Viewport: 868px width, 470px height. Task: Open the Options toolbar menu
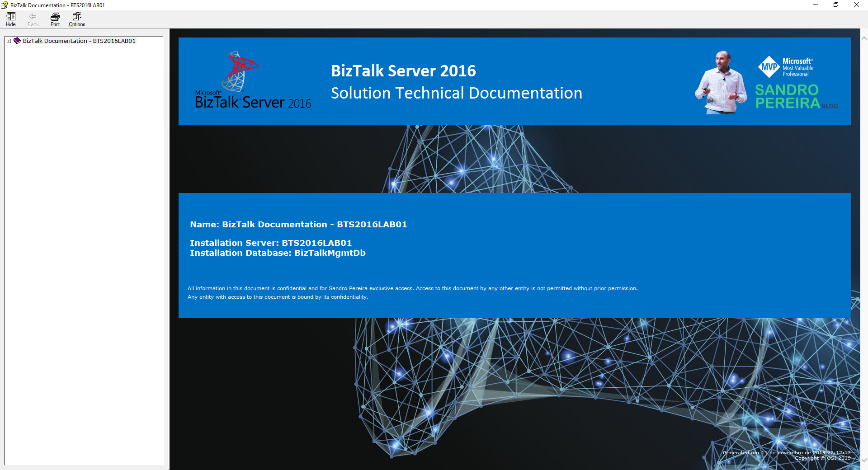pos(77,19)
